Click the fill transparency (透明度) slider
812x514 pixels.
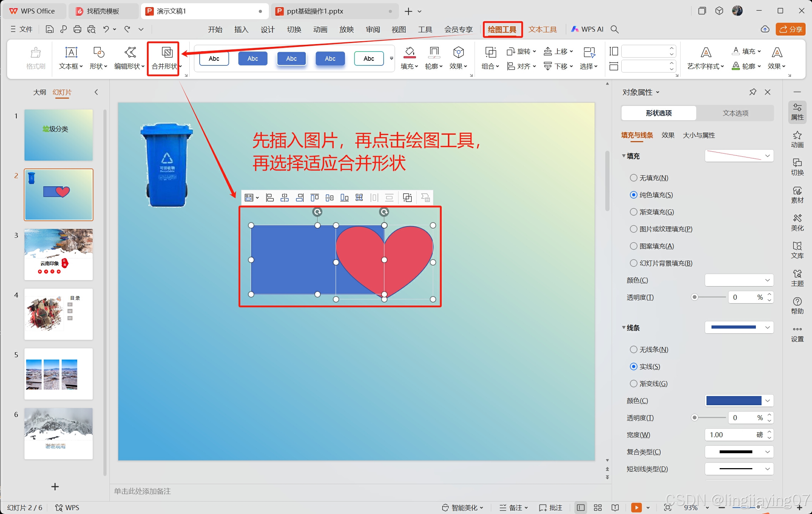709,297
